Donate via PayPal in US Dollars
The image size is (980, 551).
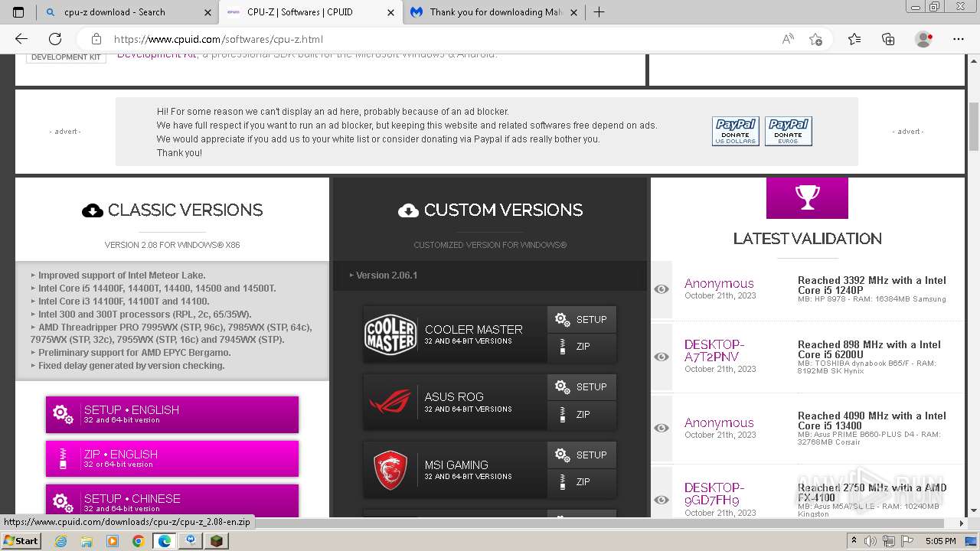[735, 131]
